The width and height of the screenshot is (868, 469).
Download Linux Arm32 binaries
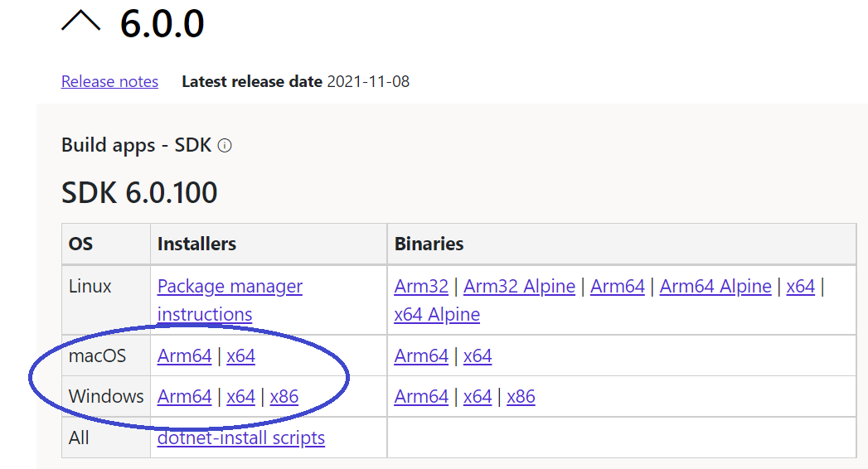(421, 286)
